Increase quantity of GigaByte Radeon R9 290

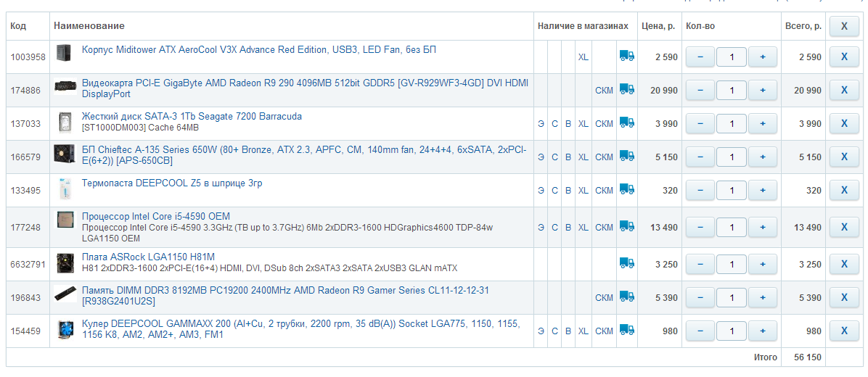click(x=763, y=90)
